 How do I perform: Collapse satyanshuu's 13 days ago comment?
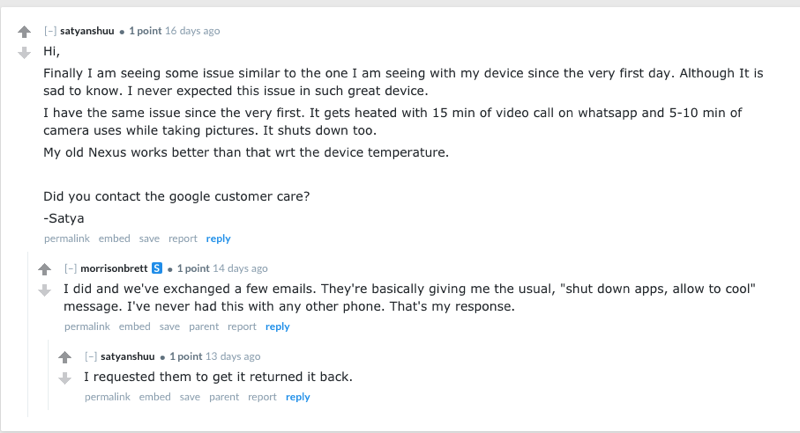pos(91,356)
